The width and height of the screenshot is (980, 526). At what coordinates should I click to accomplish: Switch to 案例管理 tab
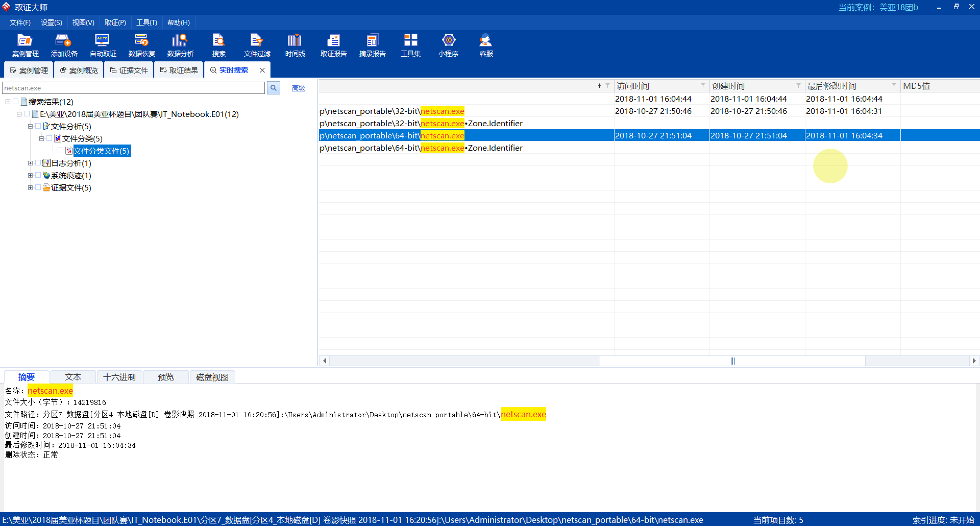click(x=29, y=70)
